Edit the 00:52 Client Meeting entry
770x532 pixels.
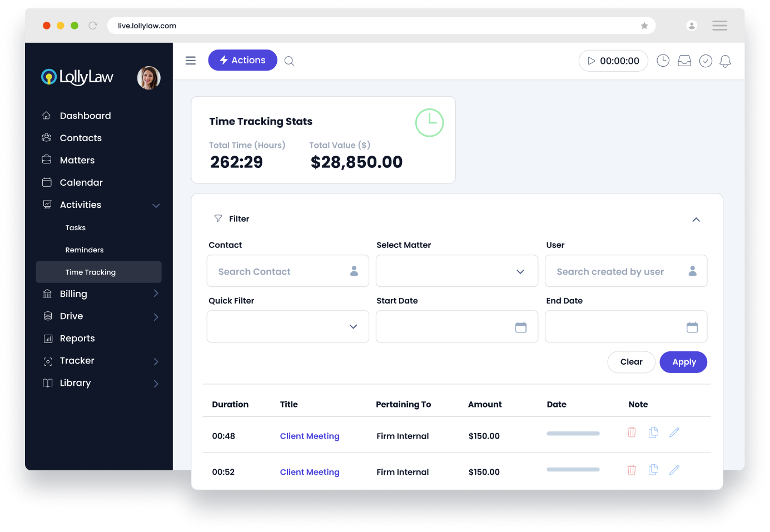tap(674, 470)
